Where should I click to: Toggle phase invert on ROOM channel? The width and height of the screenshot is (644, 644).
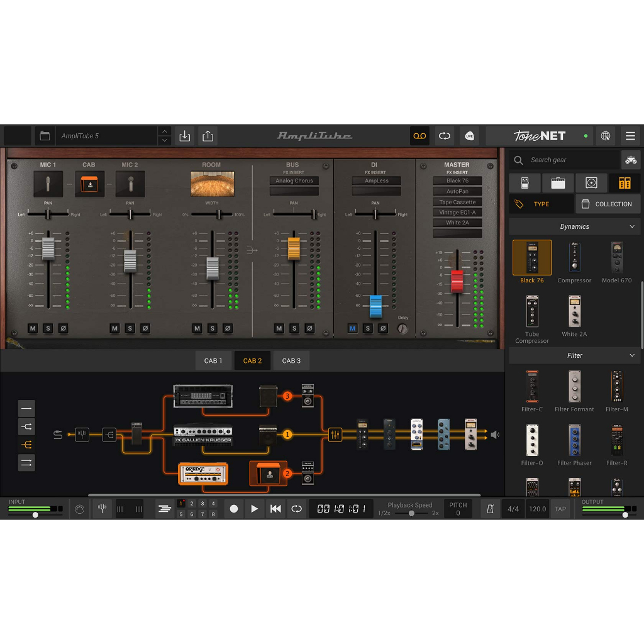click(x=228, y=328)
